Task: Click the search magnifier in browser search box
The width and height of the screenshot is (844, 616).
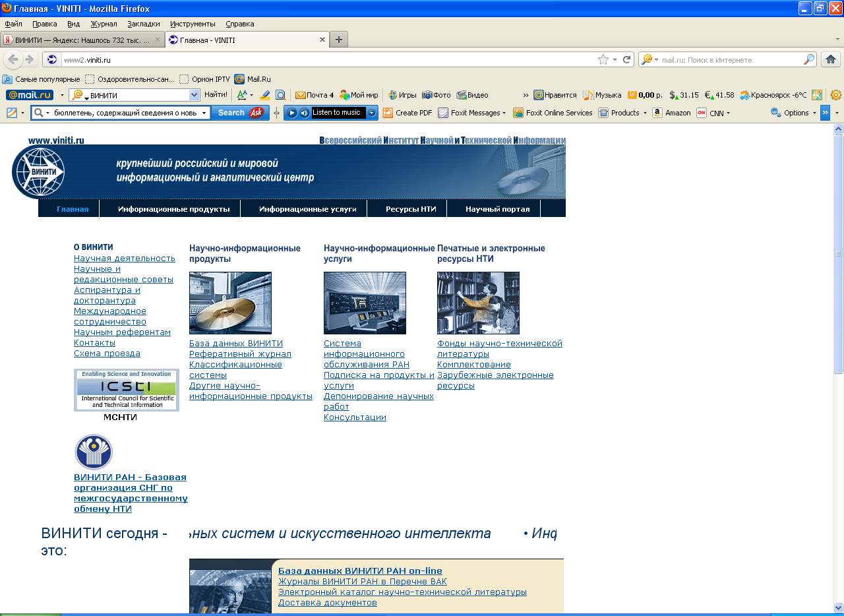Action: click(809, 59)
